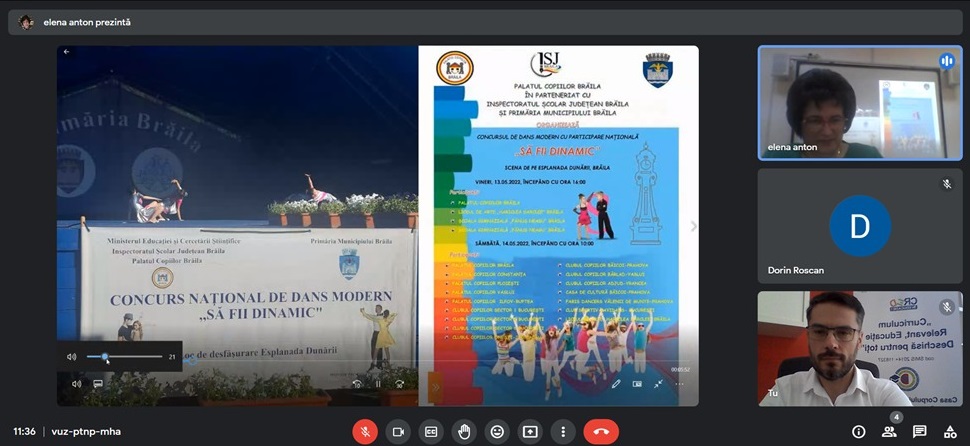
Task: Pause the video in the shared presentation
Action: (x=378, y=383)
